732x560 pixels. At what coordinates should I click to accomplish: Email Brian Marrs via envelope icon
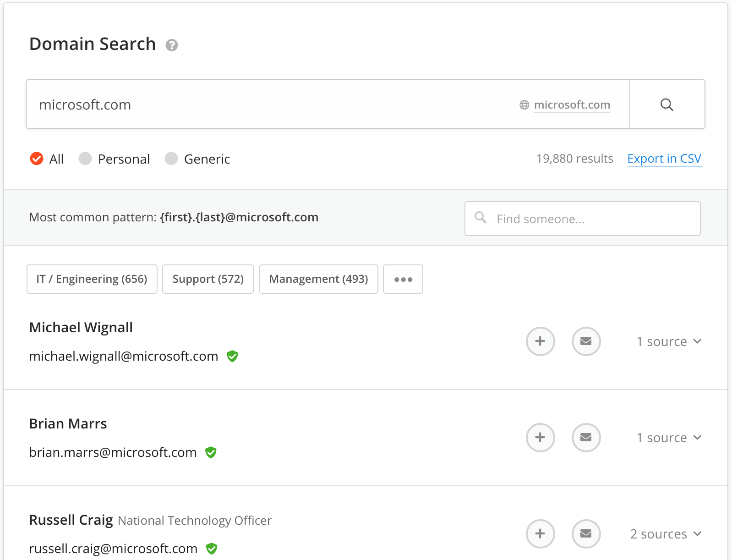[586, 438]
